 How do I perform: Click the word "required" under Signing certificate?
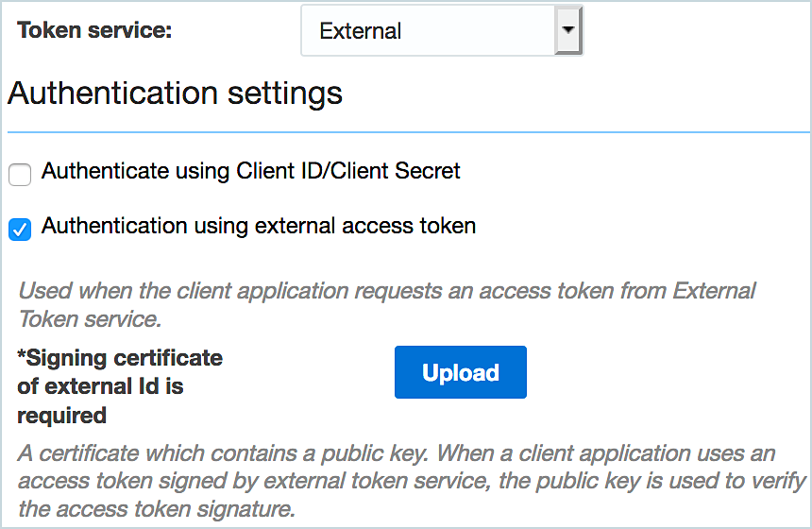pyautogui.click(x=61, y=416)
